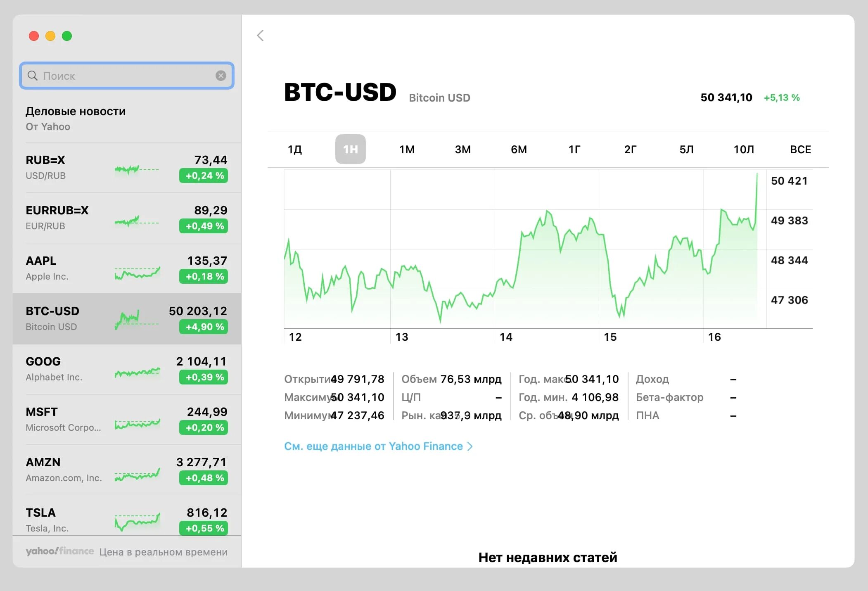Click the GOOG sparkline mini chart
Screen dimensions: 868x591
[138, 373]
